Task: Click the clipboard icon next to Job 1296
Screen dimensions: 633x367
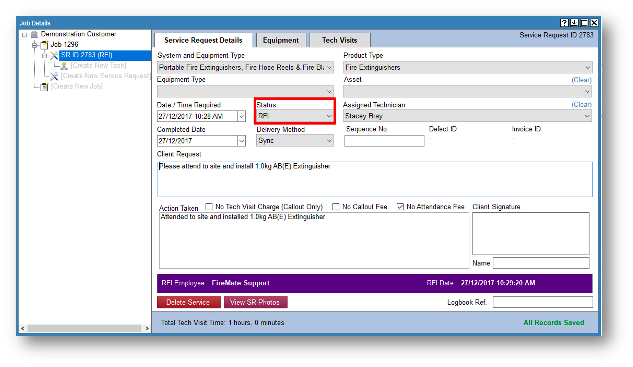Action: (x=44, y=45)
